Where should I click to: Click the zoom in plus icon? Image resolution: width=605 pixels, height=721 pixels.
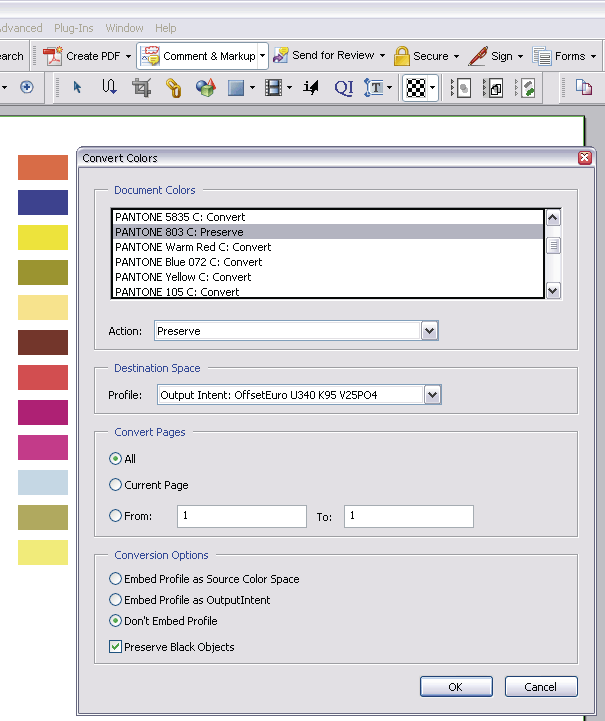(27, 87)
